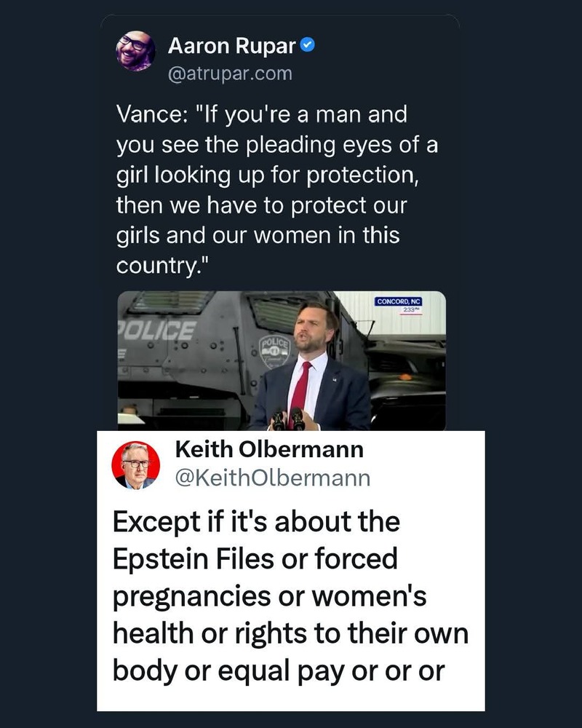The width and height of the screenshot is (582, 728).
Task: Click the Aaron Rupar display name
Action: [x=232, y=47]
